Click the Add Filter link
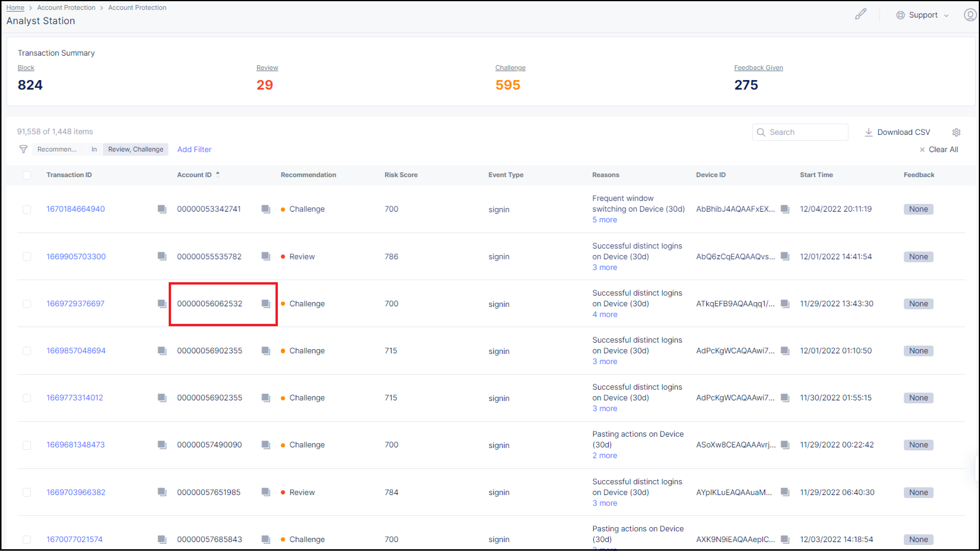 tap(194, 149)
